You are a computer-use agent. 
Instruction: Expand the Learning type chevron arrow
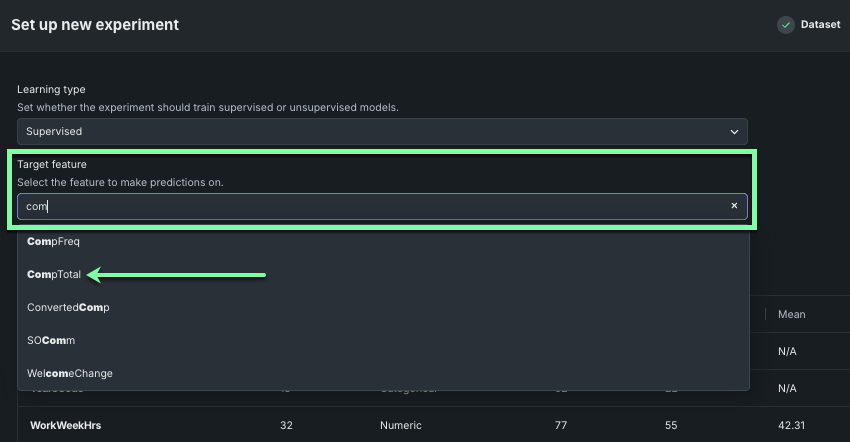click(736, 131)
